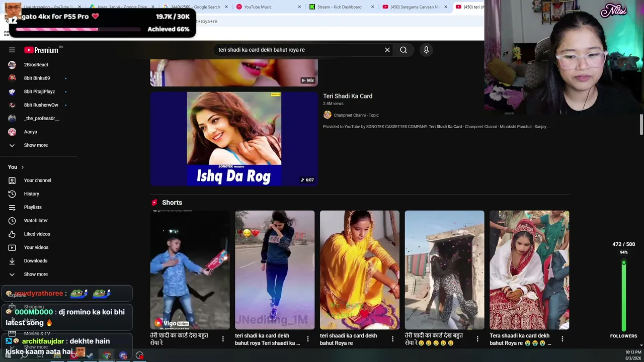Image resolution: width=644 pixels, height=362 pixels.
Task: Open options menu for Vigo short
Action: [223, 339]
